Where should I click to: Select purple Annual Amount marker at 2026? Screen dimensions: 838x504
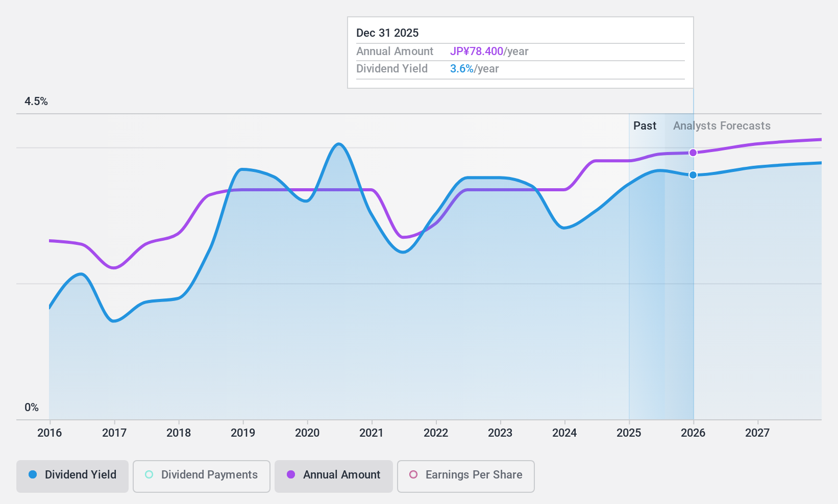(693, 153)
